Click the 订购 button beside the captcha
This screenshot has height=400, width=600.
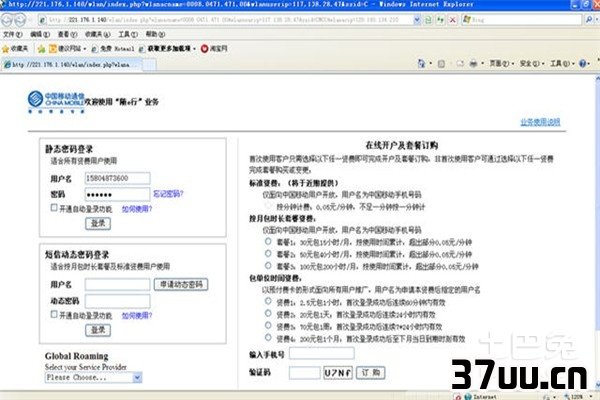(x=370, y=373)
